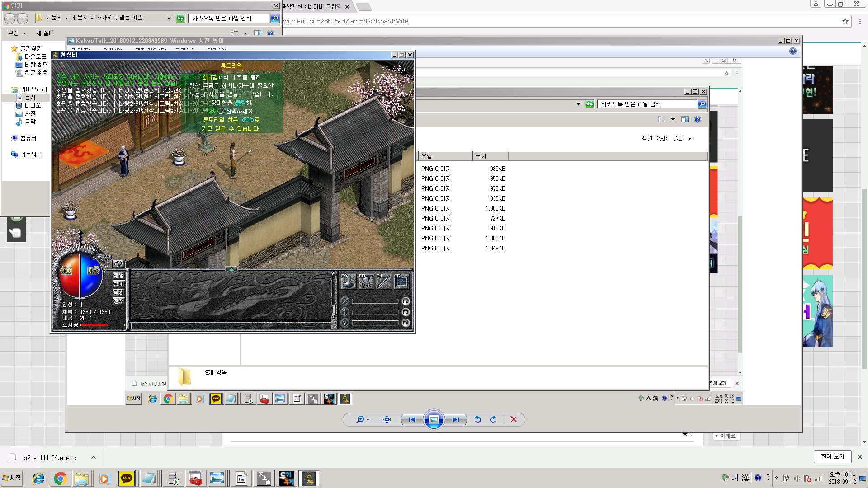Create a new folder with 새 폴더
Screen dimensions: 868x488
(x=45, y=33)
